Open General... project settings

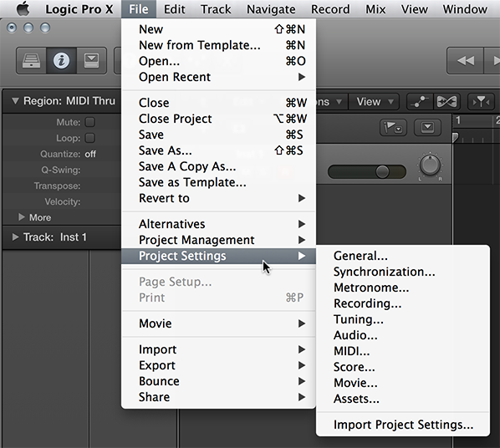click(x=403, y=256)
